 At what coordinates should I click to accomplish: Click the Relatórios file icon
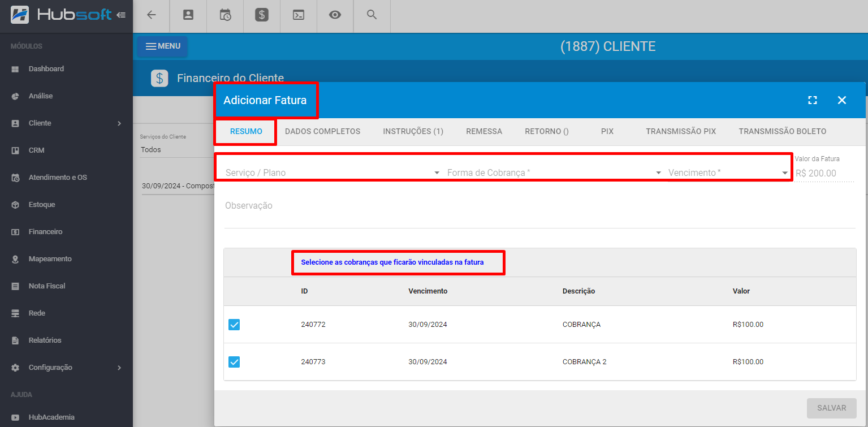tap(15, 340)
